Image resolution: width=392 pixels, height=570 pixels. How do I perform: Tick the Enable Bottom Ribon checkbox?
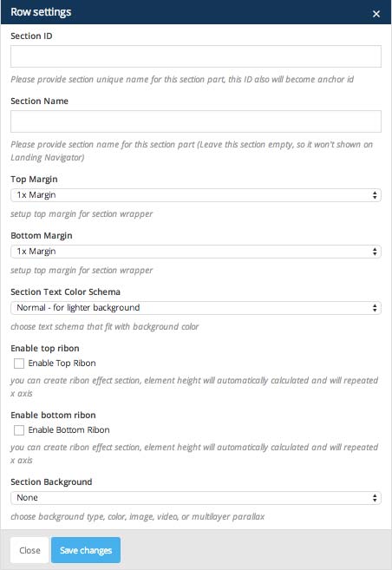(19, 430)
